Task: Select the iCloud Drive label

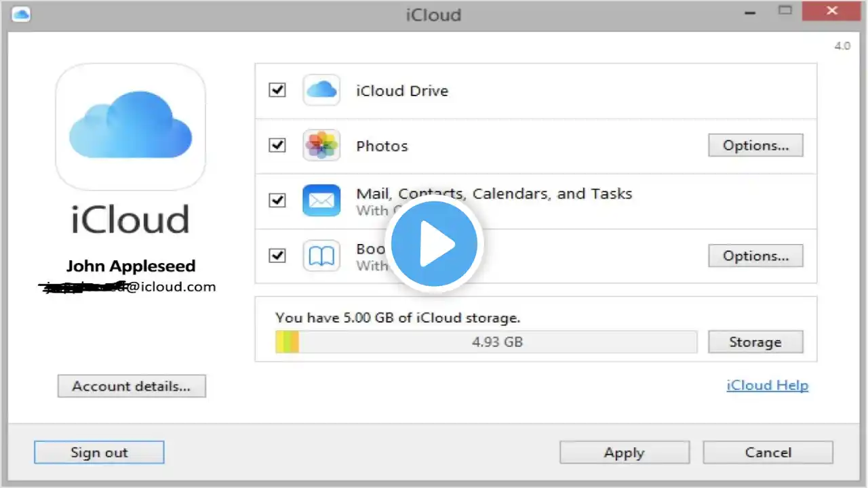Action: point(402,91)
